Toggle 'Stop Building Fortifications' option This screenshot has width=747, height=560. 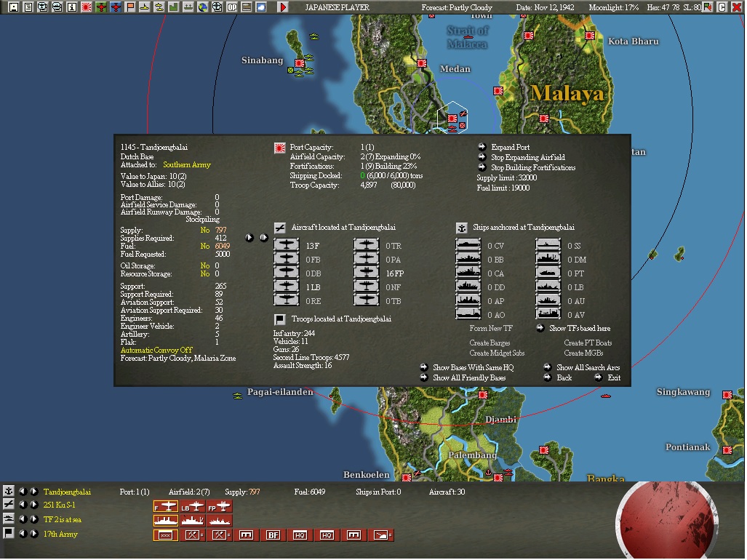pos(533,167)
